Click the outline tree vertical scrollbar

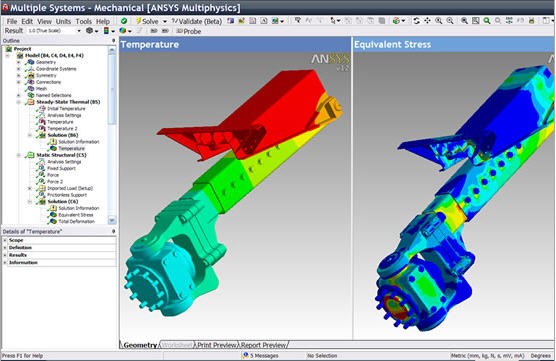(112, 135)
